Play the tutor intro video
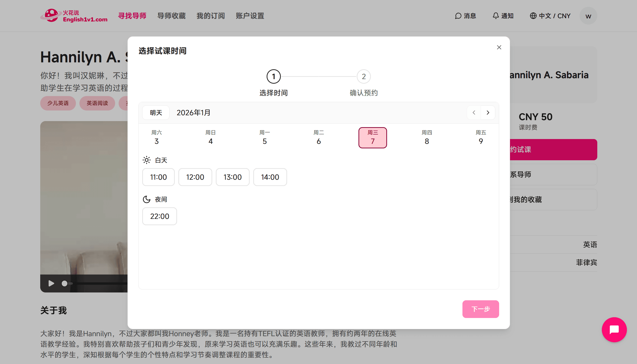 pyautogui.click(x=51, y=283)
